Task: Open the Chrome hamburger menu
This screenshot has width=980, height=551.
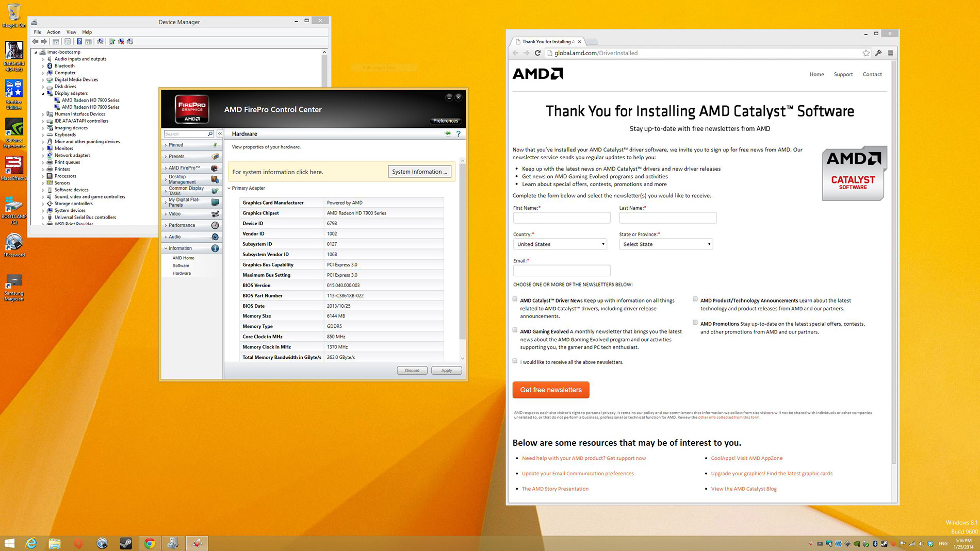Action: (x=890, y=53)
